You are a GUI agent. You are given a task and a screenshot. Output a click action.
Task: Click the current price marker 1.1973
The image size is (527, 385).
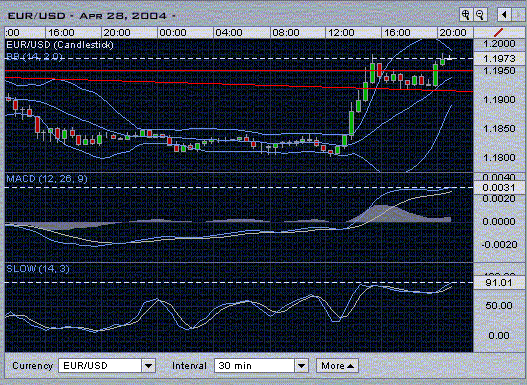coord(499,58)
